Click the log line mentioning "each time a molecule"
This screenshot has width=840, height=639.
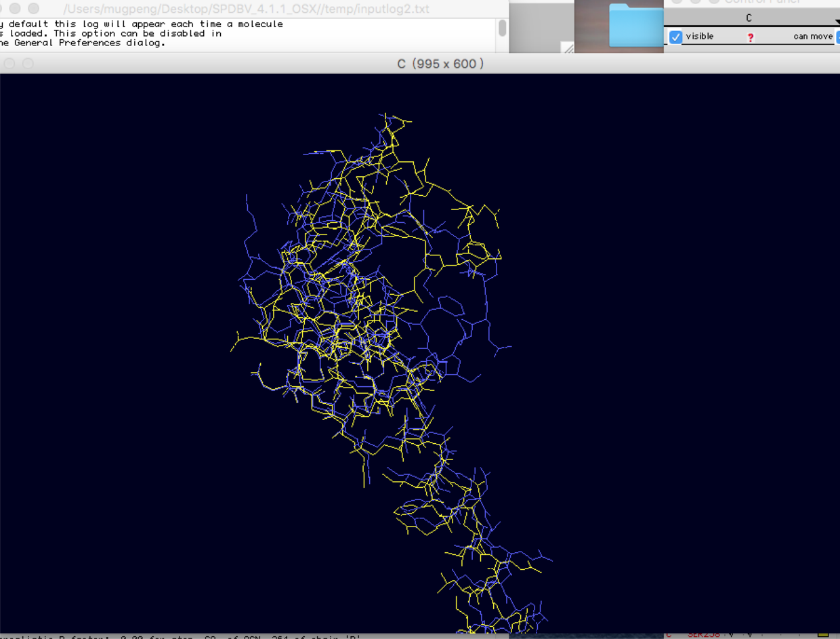(142, 24)
